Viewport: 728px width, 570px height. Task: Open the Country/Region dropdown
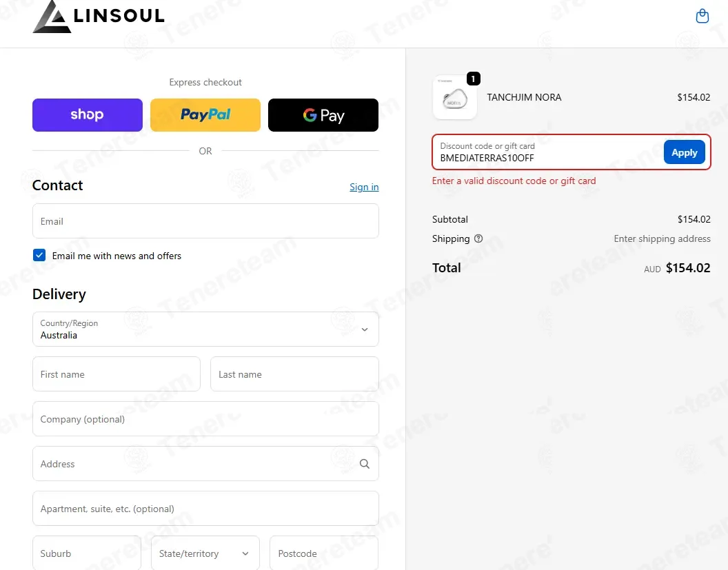(205, 329)
